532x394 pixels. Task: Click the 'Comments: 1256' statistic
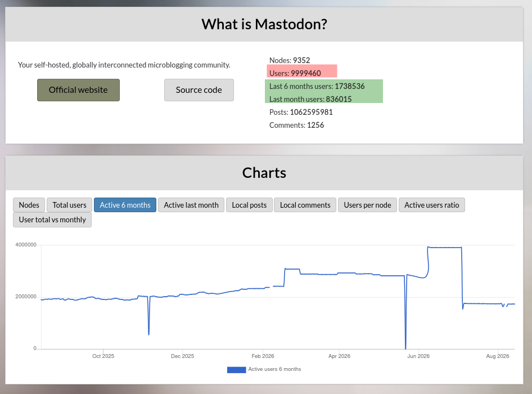[x=296, y=125]
